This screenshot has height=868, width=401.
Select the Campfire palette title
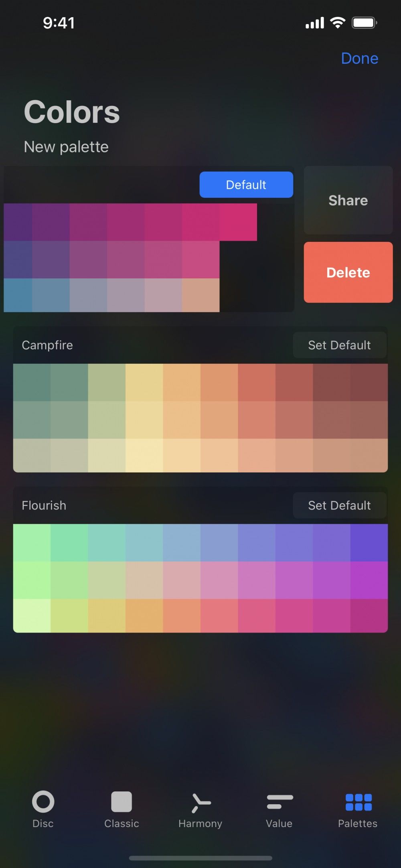coord(47,345)
